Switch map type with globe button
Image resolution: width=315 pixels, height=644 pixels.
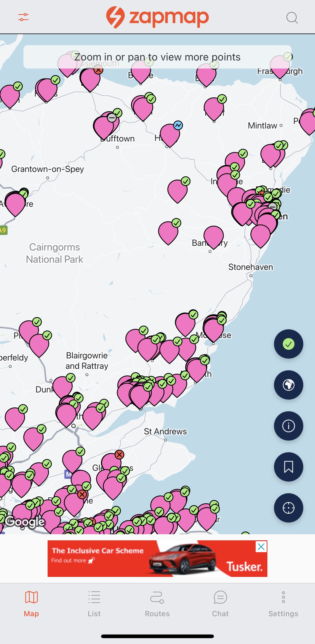[x=288, y=385]
